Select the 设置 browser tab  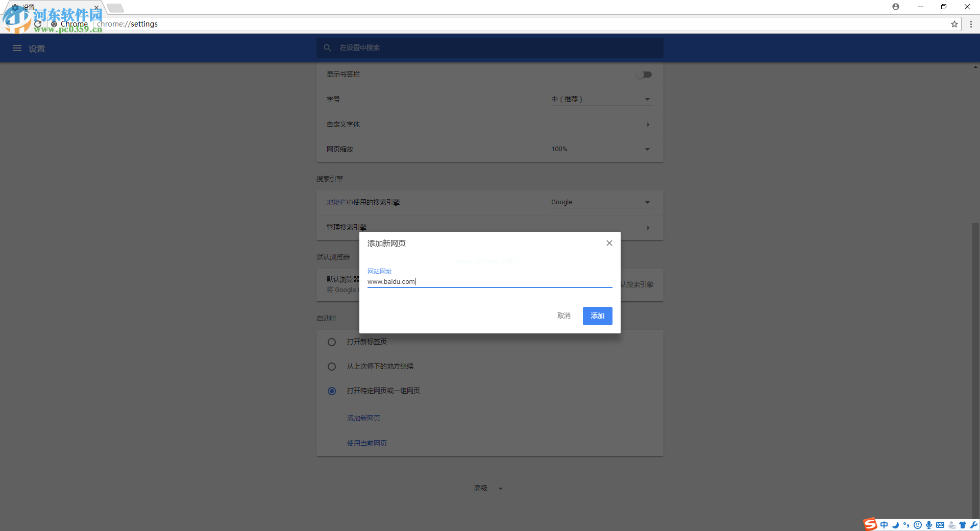(x=51, y=8)
